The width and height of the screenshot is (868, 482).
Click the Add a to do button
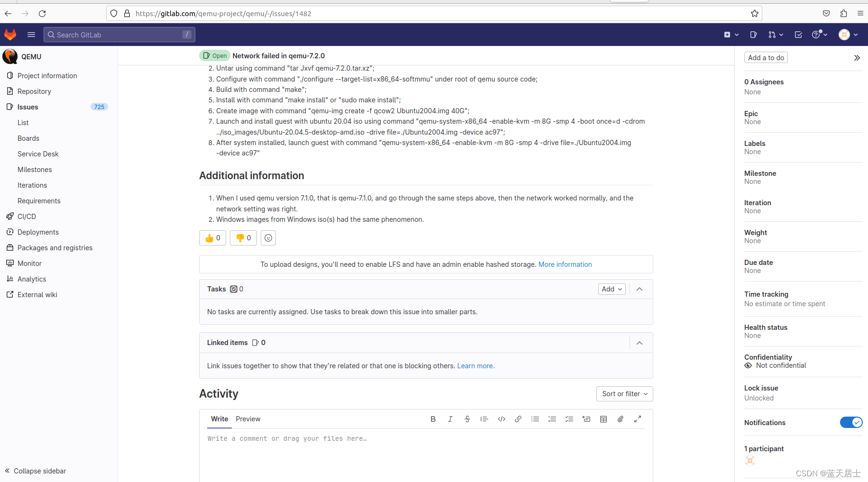click(766, 58)
